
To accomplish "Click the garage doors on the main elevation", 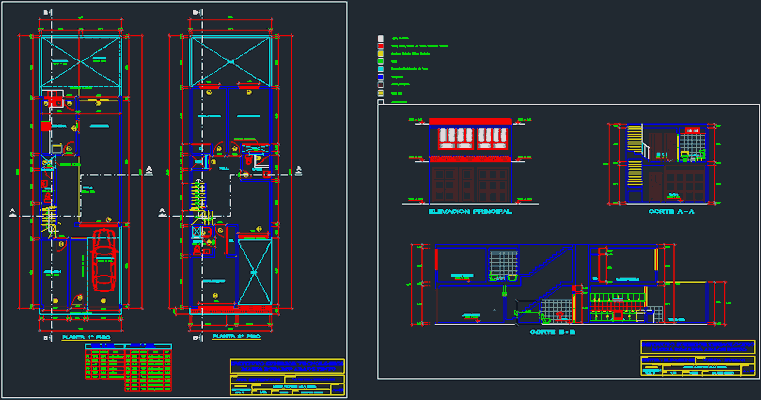I will [x=470, y=183].
